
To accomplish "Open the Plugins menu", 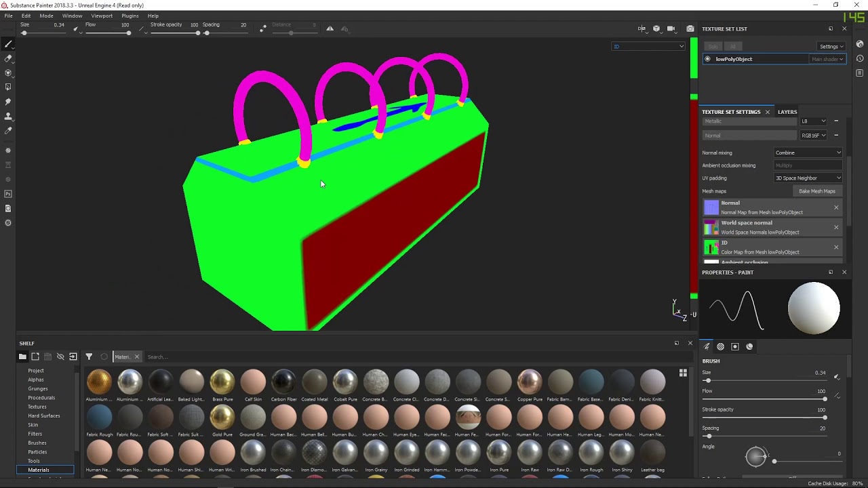I will 130,16.
